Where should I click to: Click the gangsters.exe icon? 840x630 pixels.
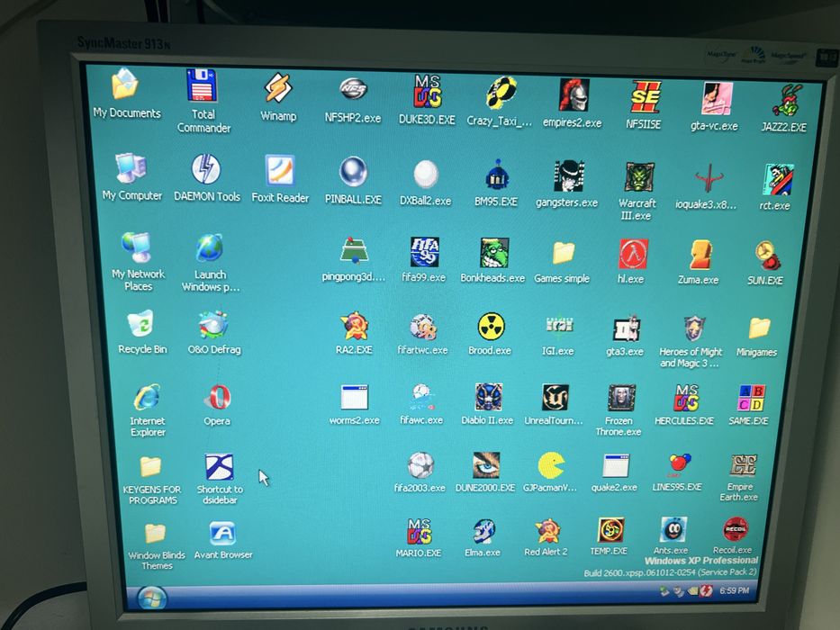pos(569,176)
